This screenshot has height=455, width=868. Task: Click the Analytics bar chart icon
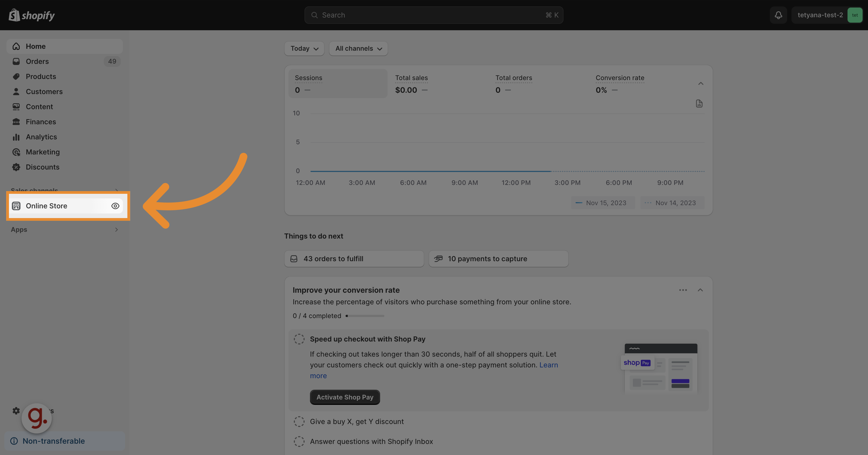coord(16,137)
